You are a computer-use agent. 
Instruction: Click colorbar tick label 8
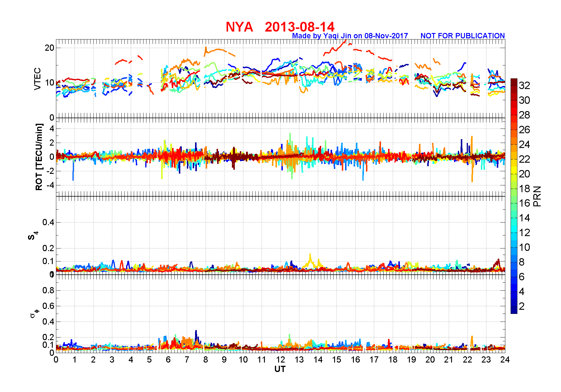(522, 262)
